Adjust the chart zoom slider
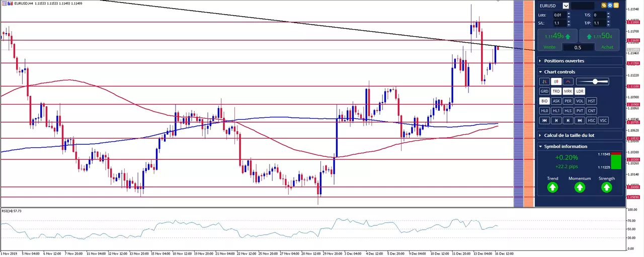Screen dimensions: 644x257 pyautogui.click(x=593, y=81)
